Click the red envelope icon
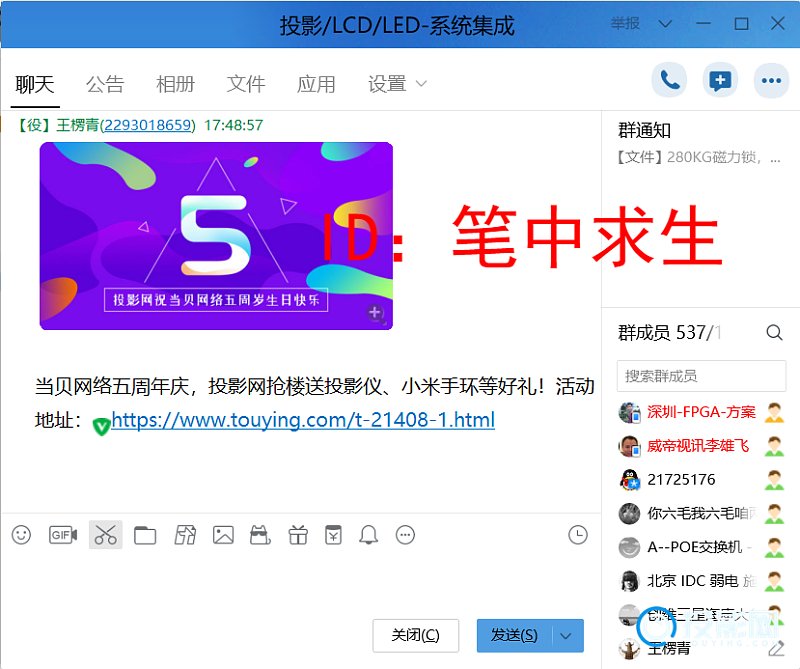 [333, 535]
